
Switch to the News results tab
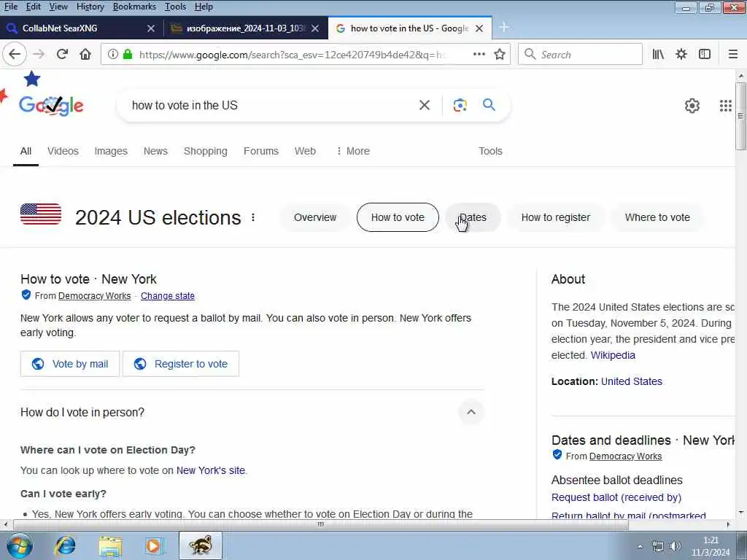[155, 151]
